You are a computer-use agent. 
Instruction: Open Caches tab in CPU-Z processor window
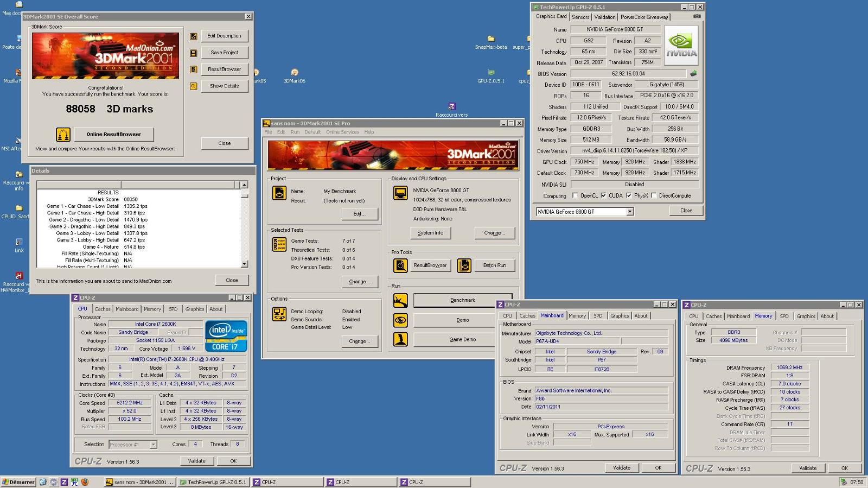pos(103,309)
